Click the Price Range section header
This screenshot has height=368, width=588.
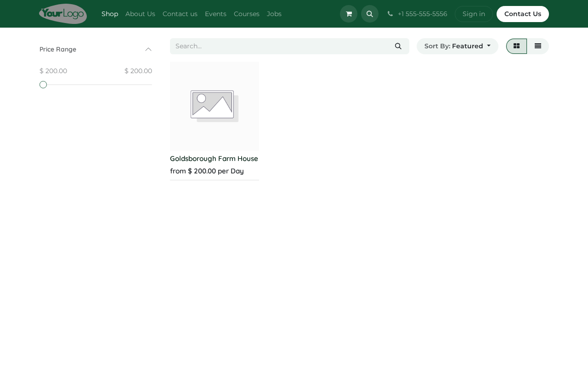[96, 49]
